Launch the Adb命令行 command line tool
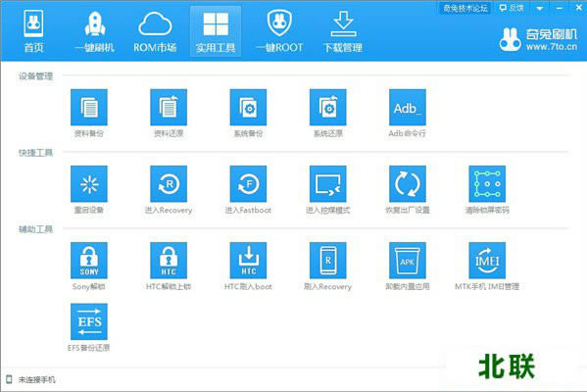Image resolution: width=587 pixels, height=392 pixels. (408, 107)
